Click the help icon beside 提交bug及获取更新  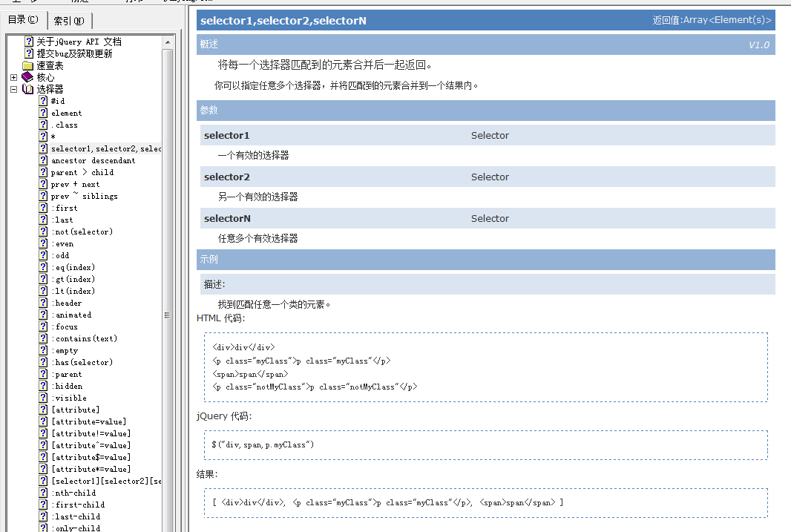(x=29, y=53)
